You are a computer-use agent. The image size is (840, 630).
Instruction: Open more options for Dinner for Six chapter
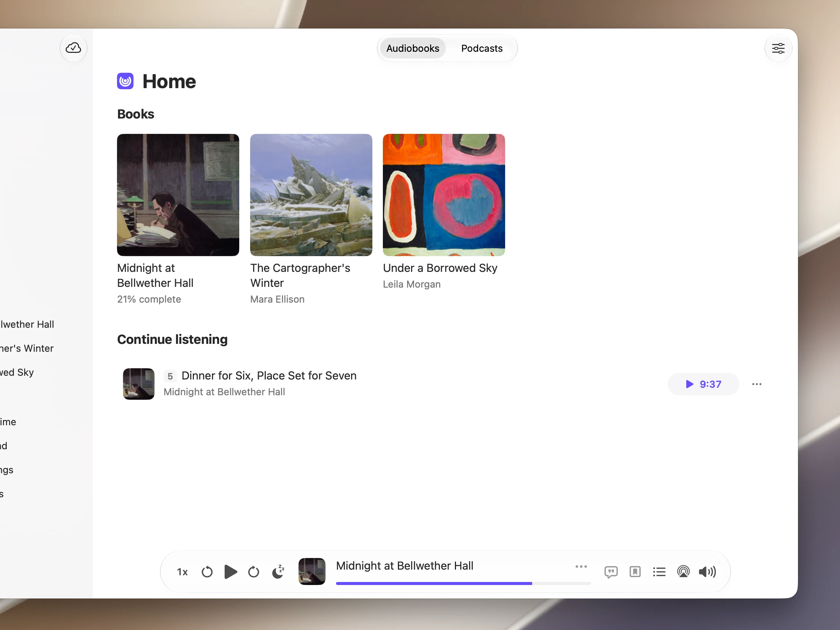point(756,384)
